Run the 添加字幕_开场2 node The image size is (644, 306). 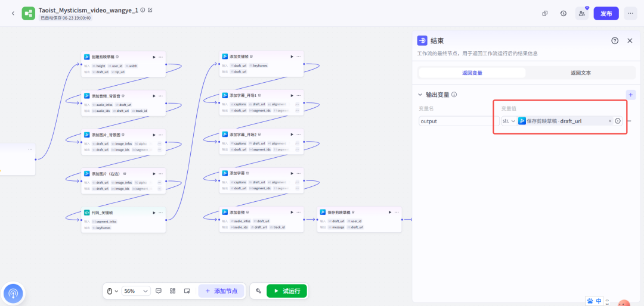pos(292,134)
